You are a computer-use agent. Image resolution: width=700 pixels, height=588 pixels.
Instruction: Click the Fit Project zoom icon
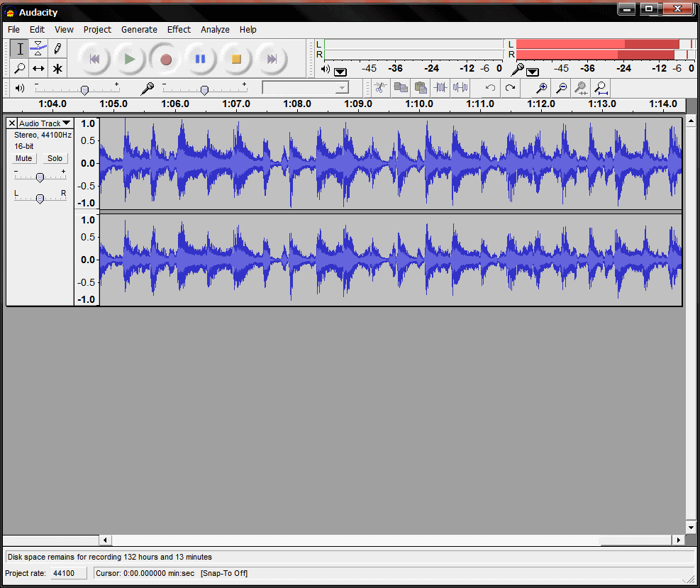click(601, 88)
